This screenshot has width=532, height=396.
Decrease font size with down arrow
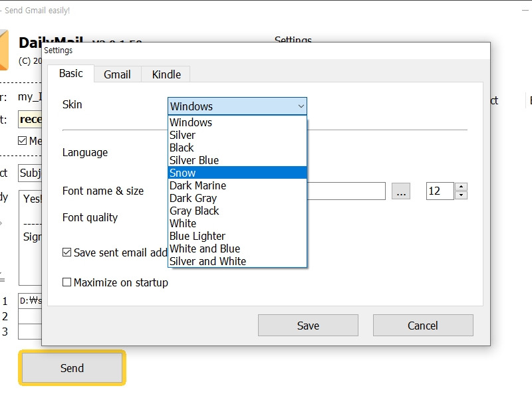coord(461,195)
